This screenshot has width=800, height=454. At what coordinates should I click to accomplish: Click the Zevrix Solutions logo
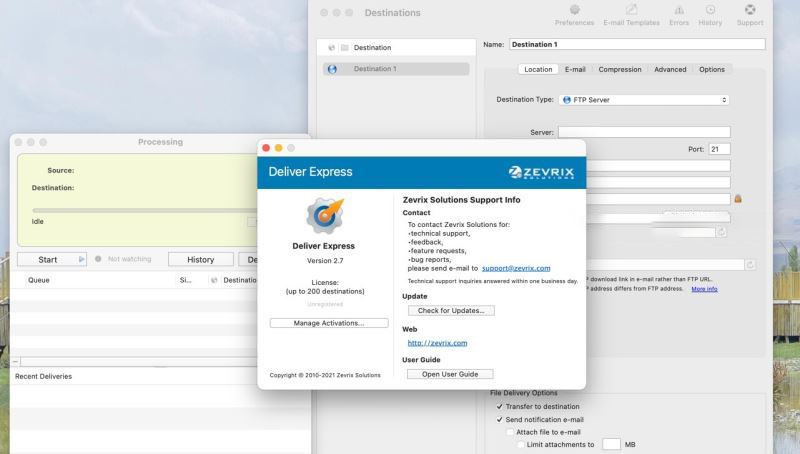pos(541,172)
